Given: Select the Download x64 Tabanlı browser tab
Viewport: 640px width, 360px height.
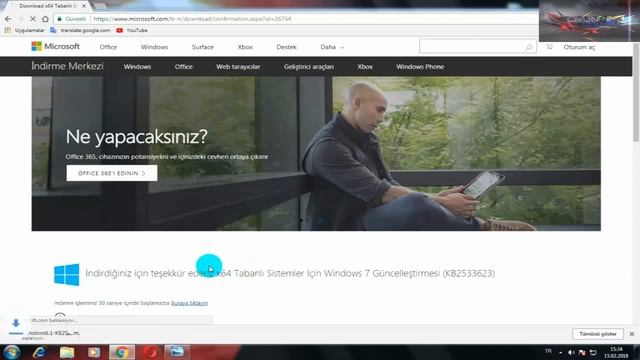Looking at the screenshot, I should pos(48,6).
